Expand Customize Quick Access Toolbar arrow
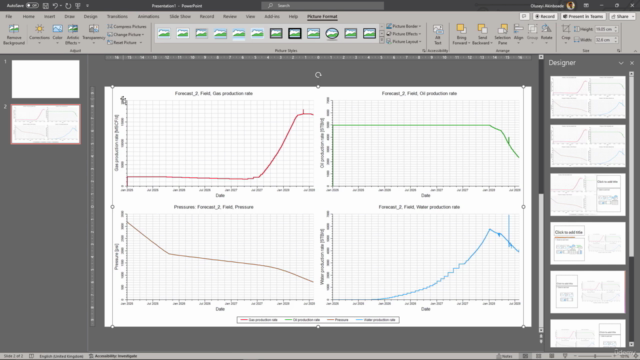640x360 pixels. tap(87, 6)
